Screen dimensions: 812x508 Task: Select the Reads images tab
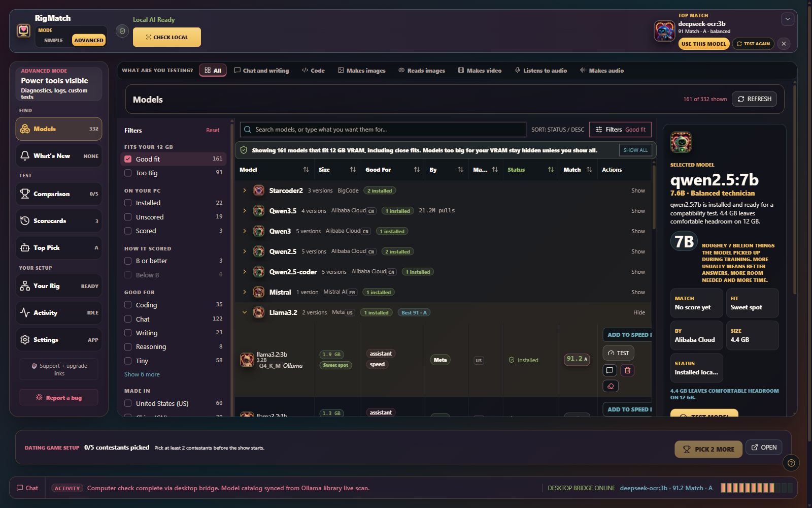[x=422, y=70]
